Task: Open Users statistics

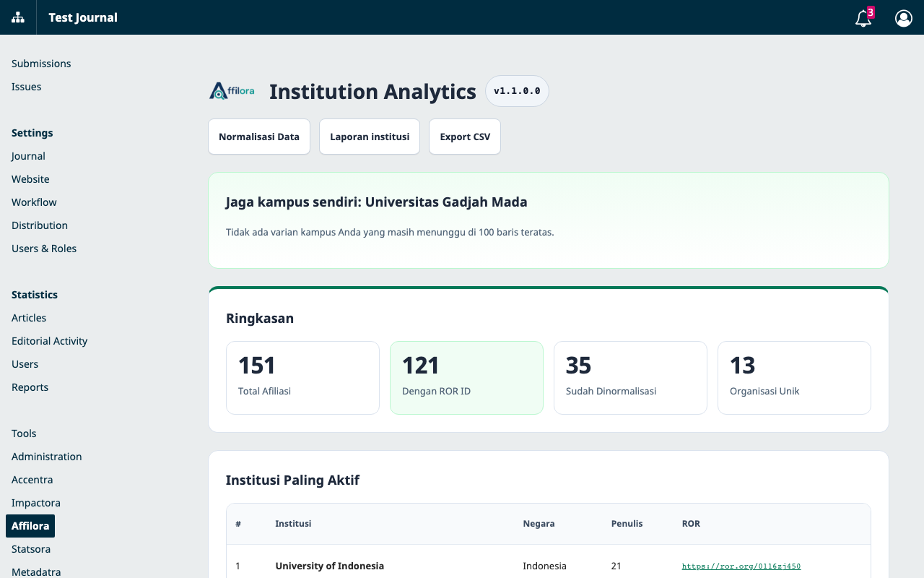Action: (25, 364)
